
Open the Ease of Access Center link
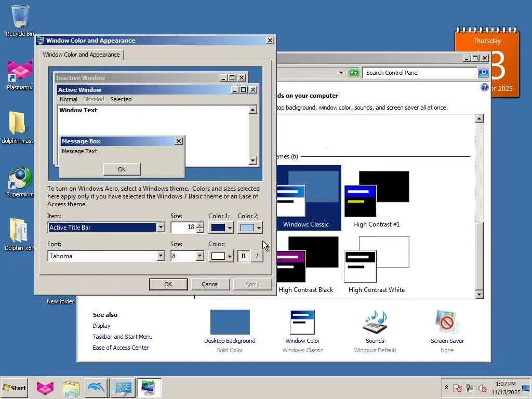121,348
